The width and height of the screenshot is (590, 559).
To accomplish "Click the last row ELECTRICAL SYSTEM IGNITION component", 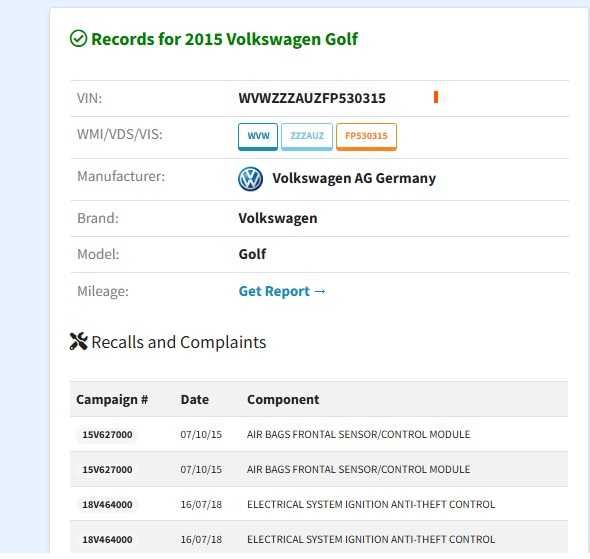I will (371, 539).
